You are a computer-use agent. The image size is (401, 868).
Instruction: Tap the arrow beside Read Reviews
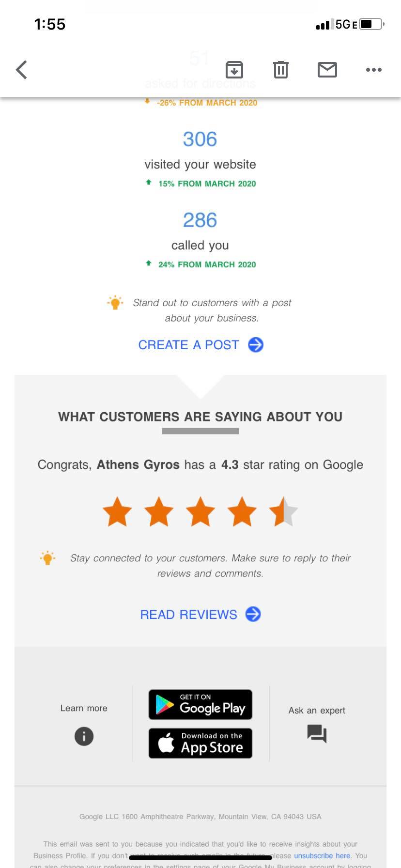point(253,614)
